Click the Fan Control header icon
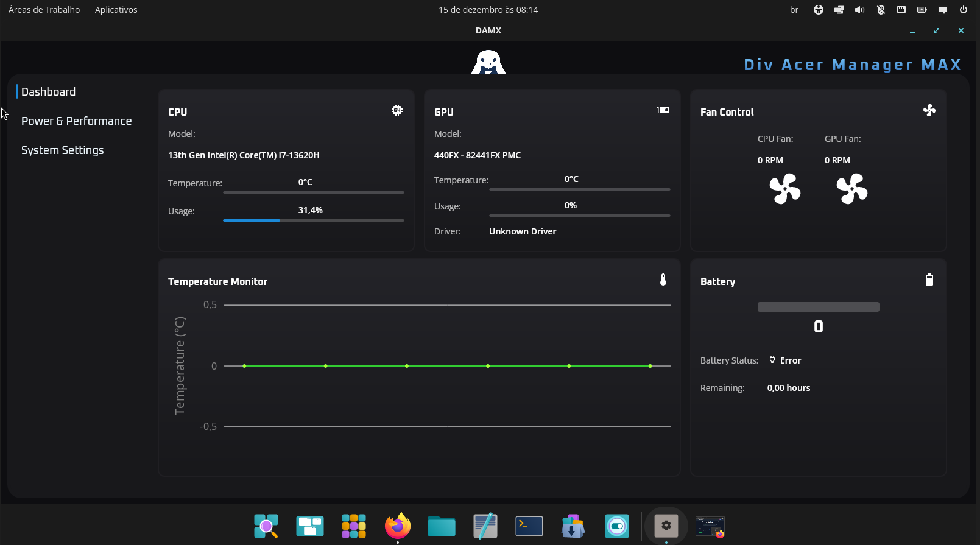The height and width of the screenshot is (545, 980). tap(929, 110)
